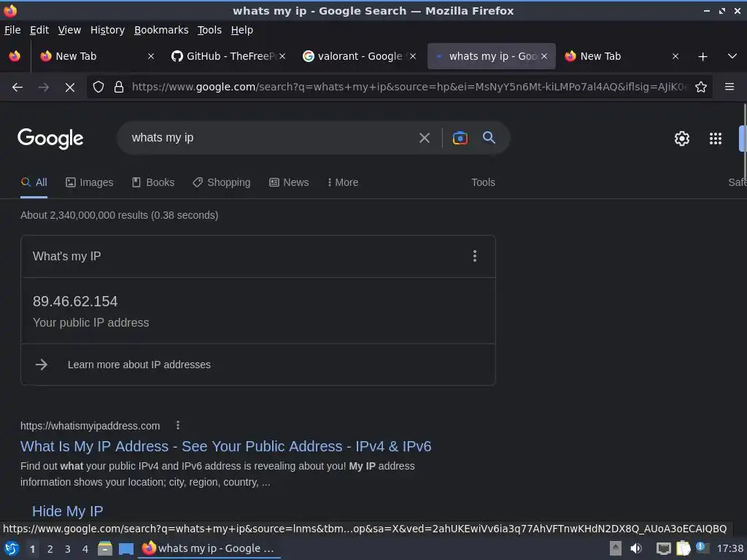The image size is (747, 560).
Task: Open the Help menu
Action: [242, 30]
